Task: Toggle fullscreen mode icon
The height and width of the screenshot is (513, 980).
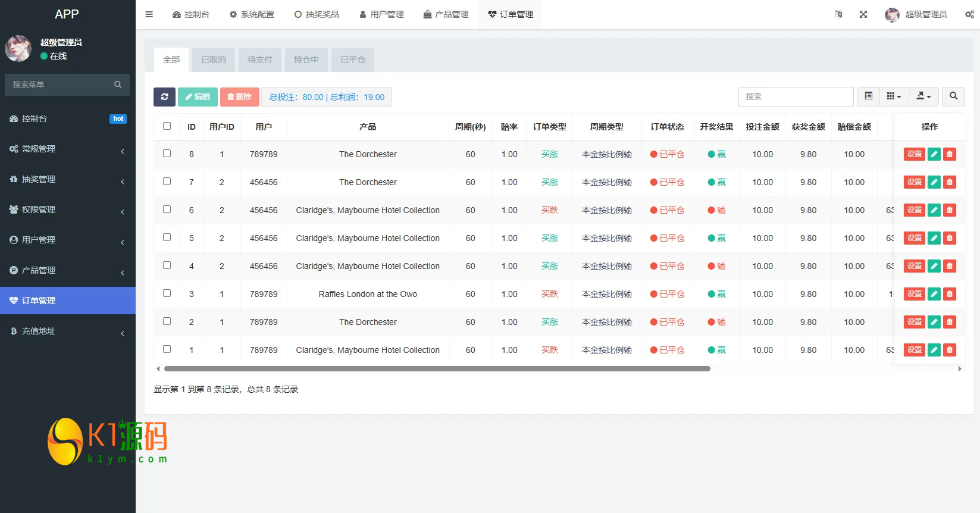Action: [x=863, y=14]
